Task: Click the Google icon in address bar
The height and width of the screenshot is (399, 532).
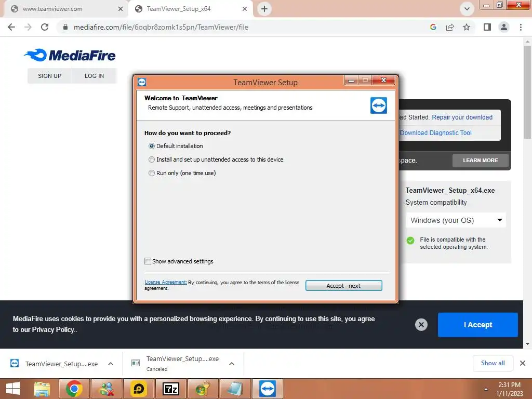Action: coord(433,27)
